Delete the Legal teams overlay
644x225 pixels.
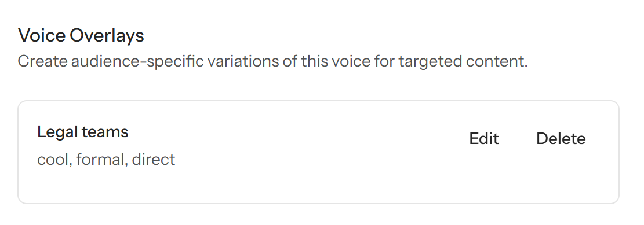(x=561, y=138)
